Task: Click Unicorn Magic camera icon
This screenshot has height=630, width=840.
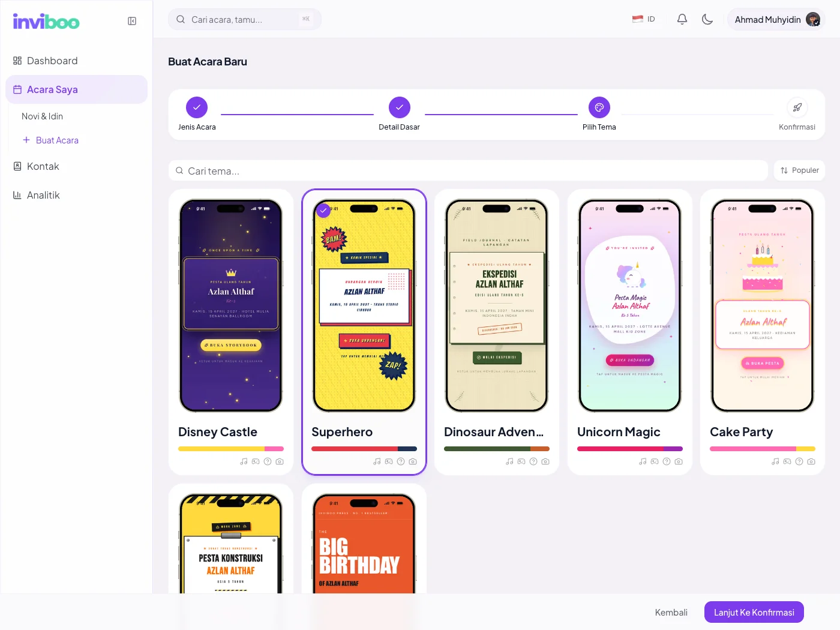Action: tap(679, 461)
